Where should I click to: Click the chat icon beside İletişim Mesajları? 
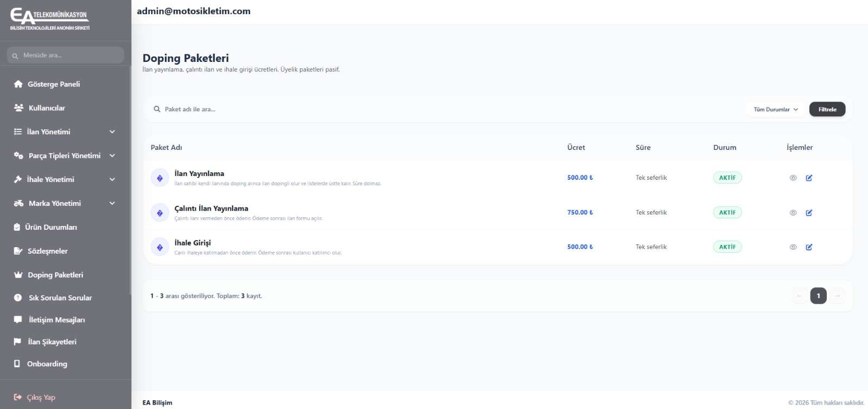(x=18, y=320)
